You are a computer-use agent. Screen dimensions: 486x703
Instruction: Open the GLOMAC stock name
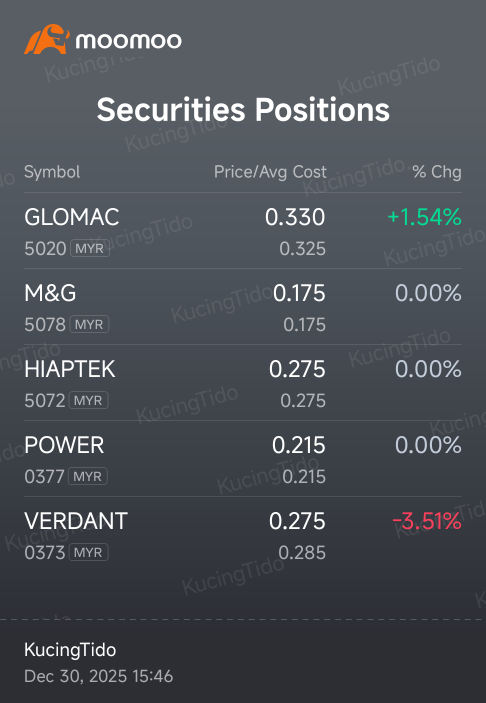(72, 217)
